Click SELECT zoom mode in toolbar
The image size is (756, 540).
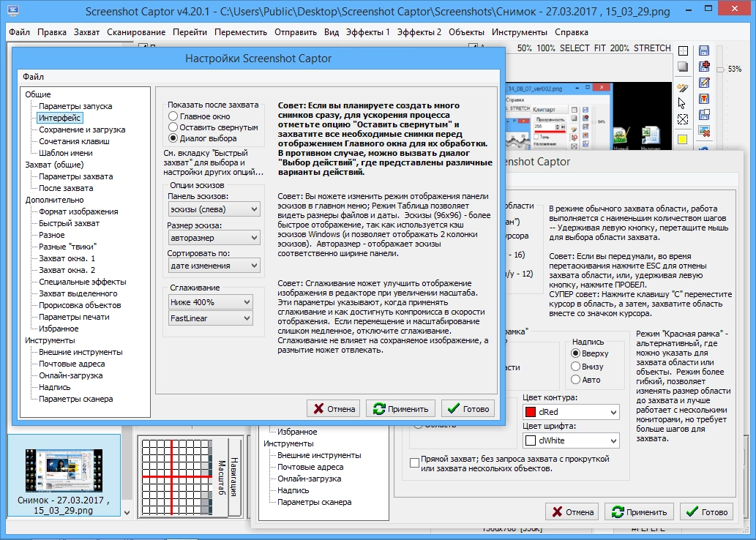[x=575, y=48]
